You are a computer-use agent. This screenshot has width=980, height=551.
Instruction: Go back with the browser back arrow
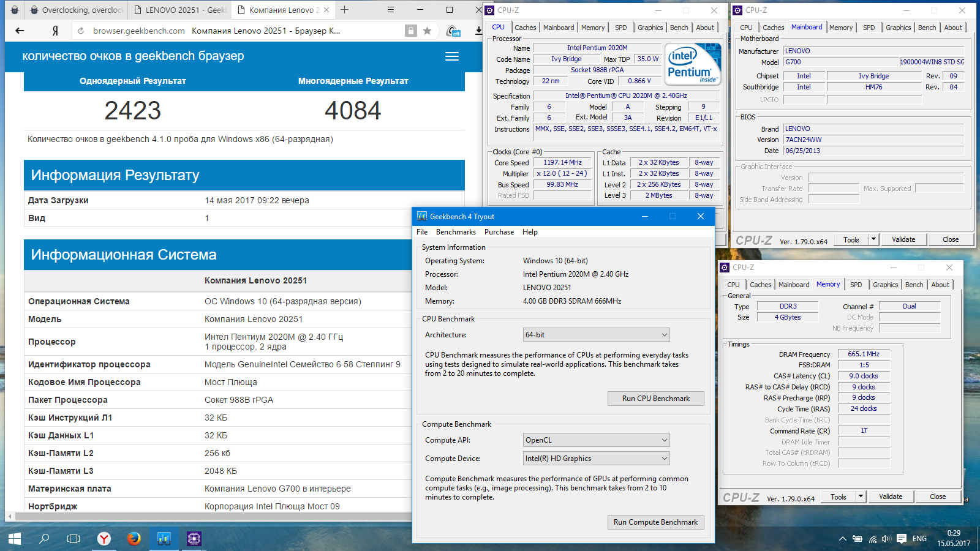20,31
